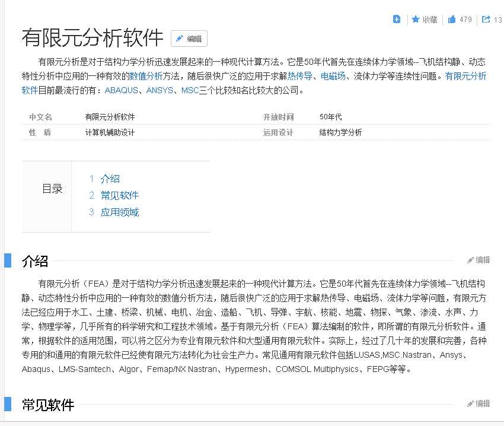Click the 目录 label
Viewport: 504px width, 426px height.
point(52,189)
